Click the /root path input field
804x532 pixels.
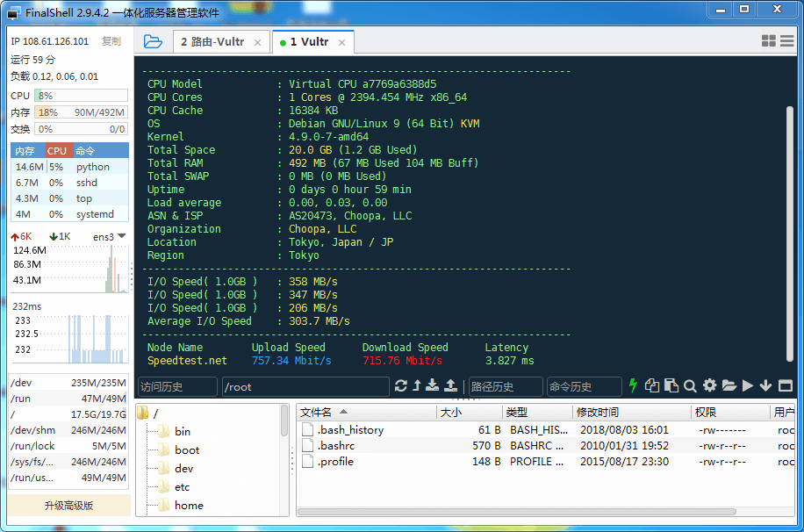[x=305, y=386]
